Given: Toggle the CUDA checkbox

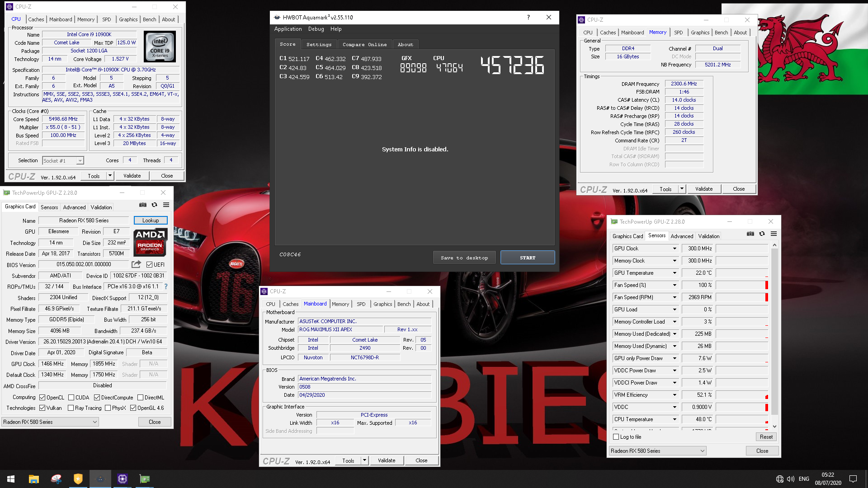Looking at the screenshot, I should 71,398.
